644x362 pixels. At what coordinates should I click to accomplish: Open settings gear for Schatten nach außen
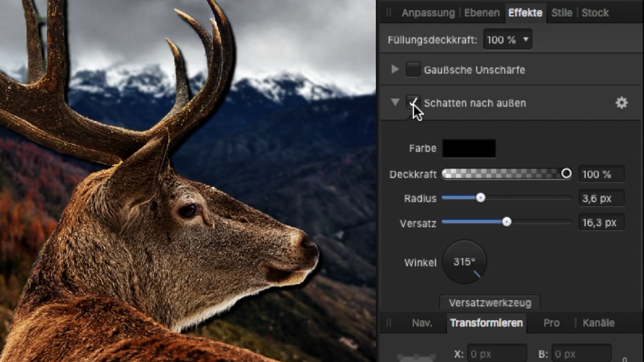click(x=622, y=103)
